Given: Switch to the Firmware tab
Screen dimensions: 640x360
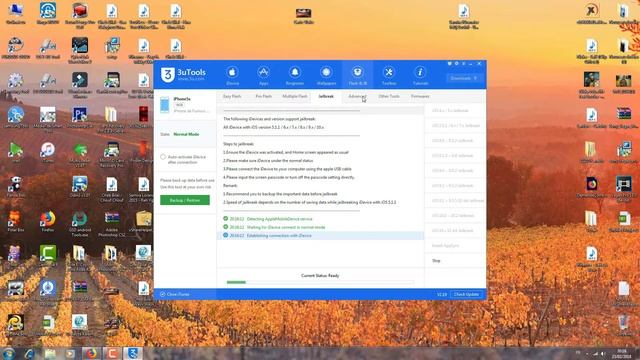Looking at the screenshot, I should pos(420,96).
